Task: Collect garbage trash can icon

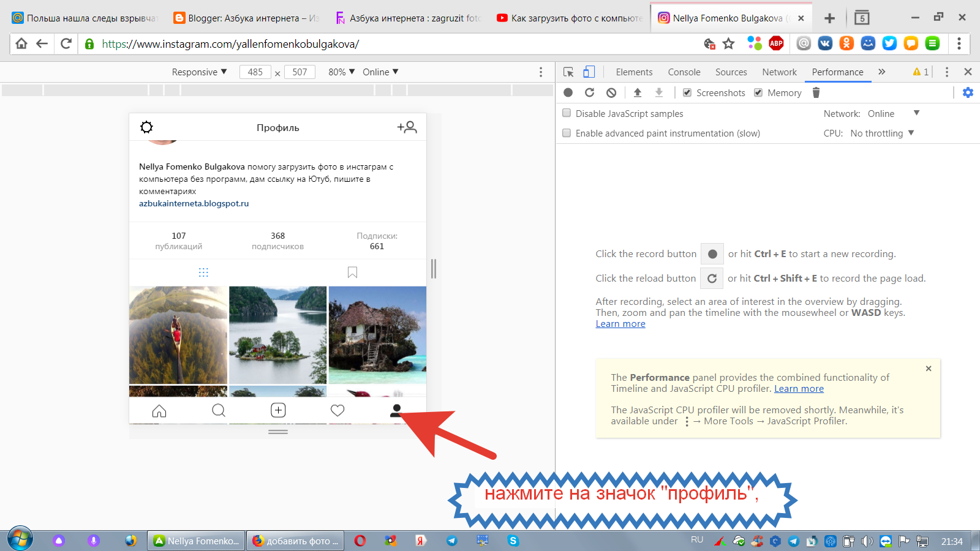Action: 816,92
